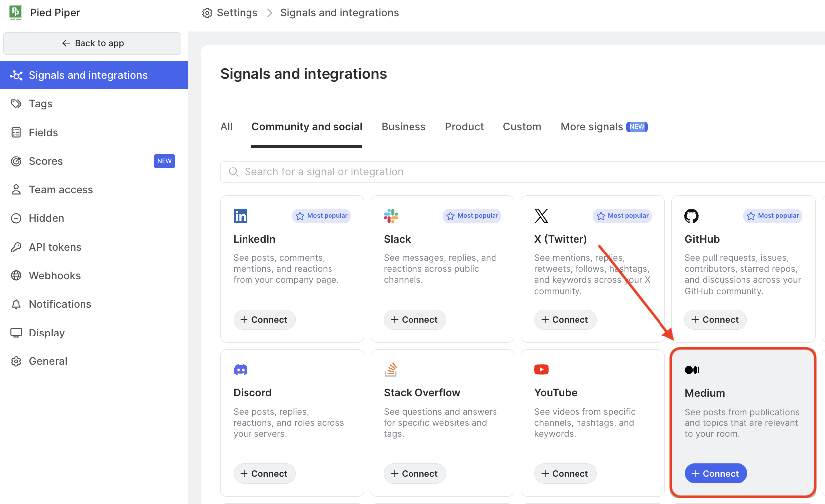Viewport: 825px width, 504px height.
Task: Click the GitHub logo icon
Action: [x=691, y=216]
